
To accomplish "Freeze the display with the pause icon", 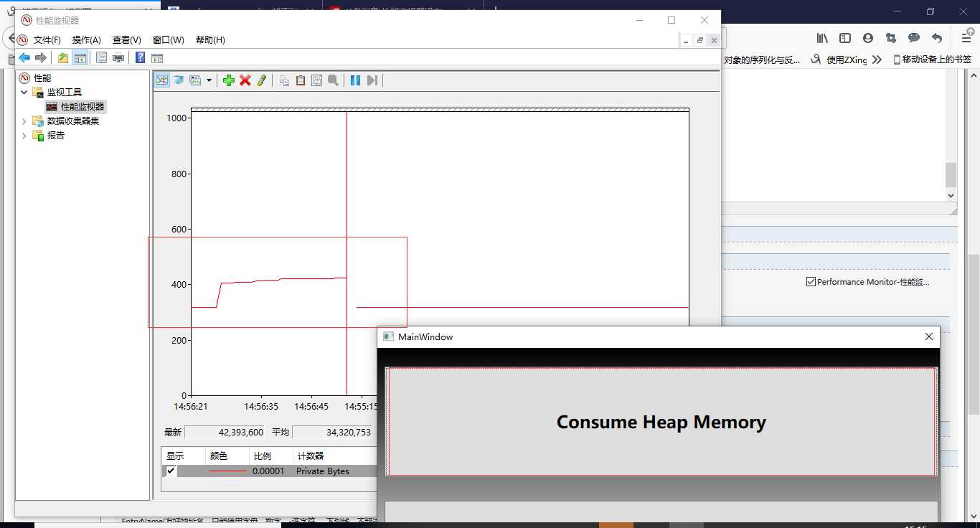I will tap(355, 80).
